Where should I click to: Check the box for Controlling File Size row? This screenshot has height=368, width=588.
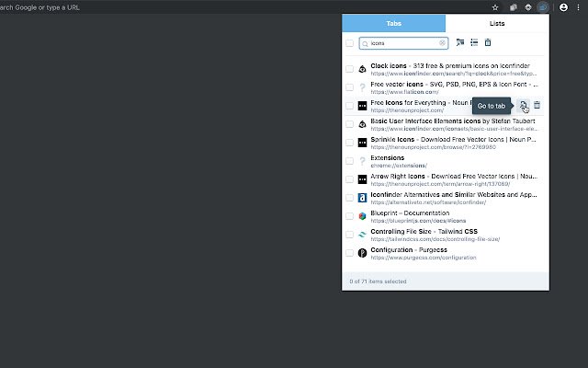coord(349,235)
